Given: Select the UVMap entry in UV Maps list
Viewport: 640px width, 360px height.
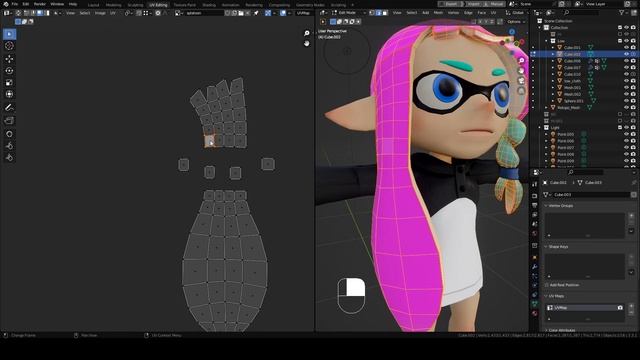Looking at the screenshot, I should pyautogui.click(x=585, y=308).
